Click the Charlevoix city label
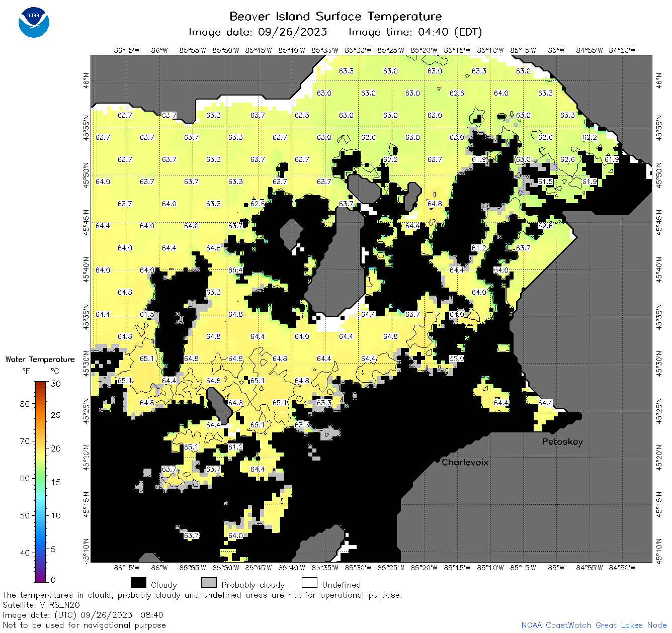Screen dimensions: 672x633 click(465, 462)
